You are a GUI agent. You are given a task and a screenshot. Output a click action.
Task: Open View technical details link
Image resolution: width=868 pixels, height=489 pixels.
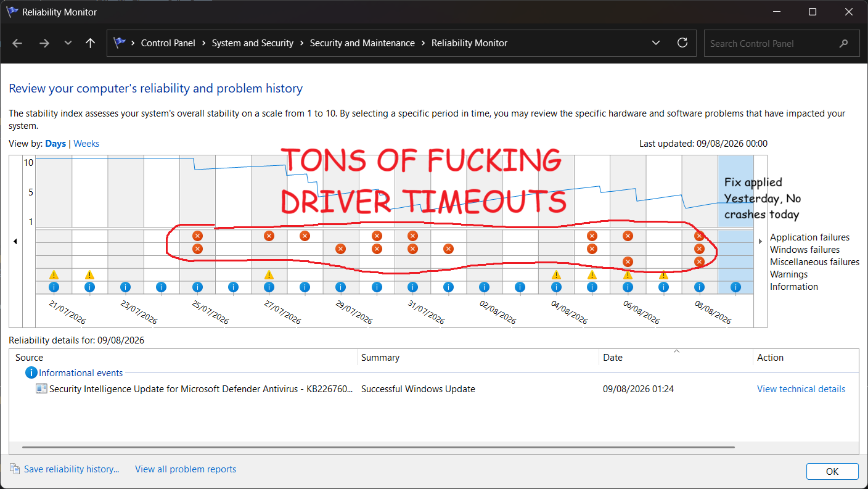[801, 389]
